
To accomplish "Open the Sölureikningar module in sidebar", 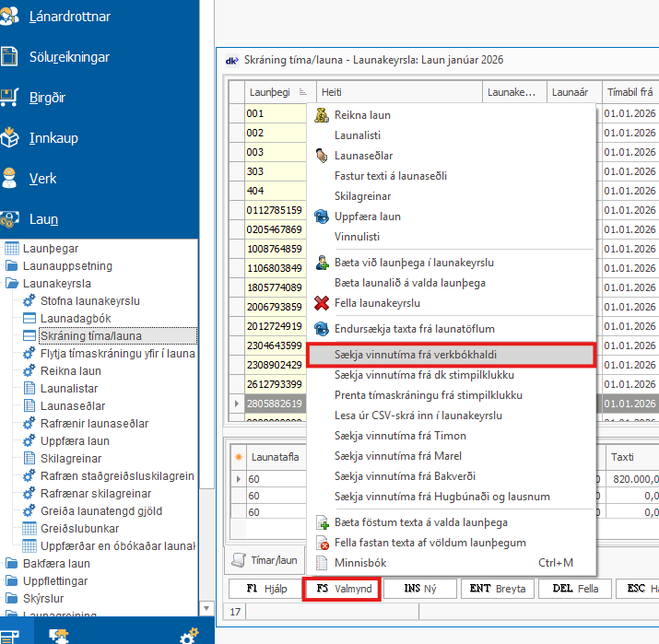I will (69, 57).
